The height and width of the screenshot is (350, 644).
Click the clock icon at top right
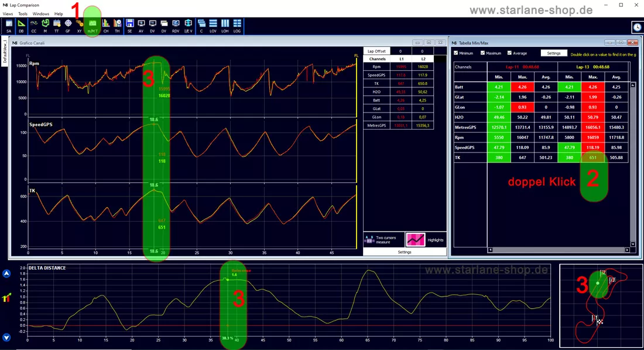point(636,27)
